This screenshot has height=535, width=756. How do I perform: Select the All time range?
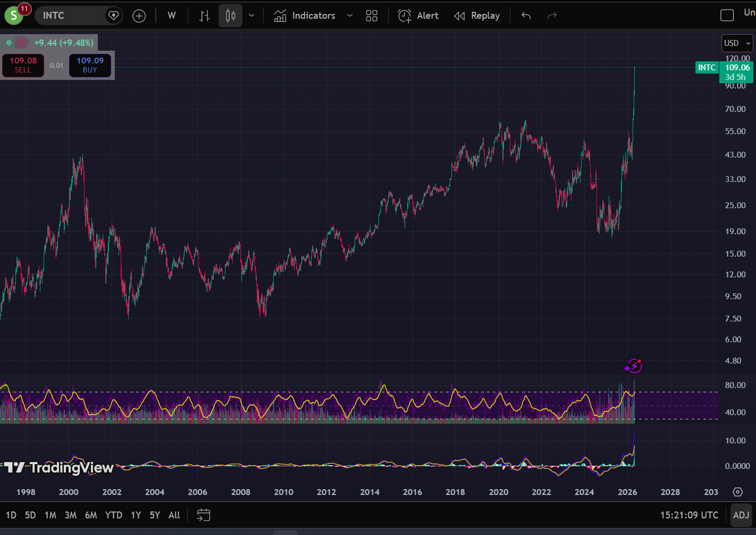[x=174, y=515]
